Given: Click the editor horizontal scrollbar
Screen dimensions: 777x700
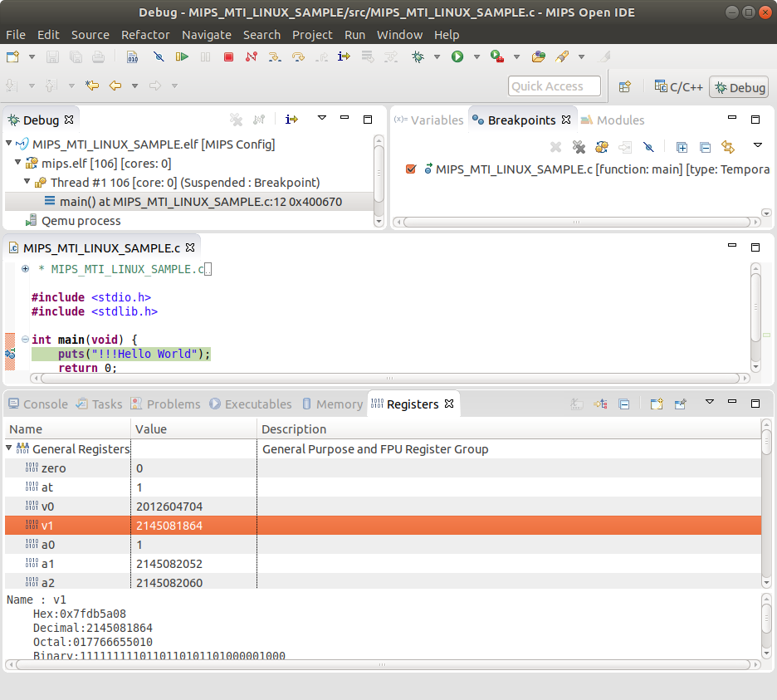Looking at the screenshot, I should (389, 379).
